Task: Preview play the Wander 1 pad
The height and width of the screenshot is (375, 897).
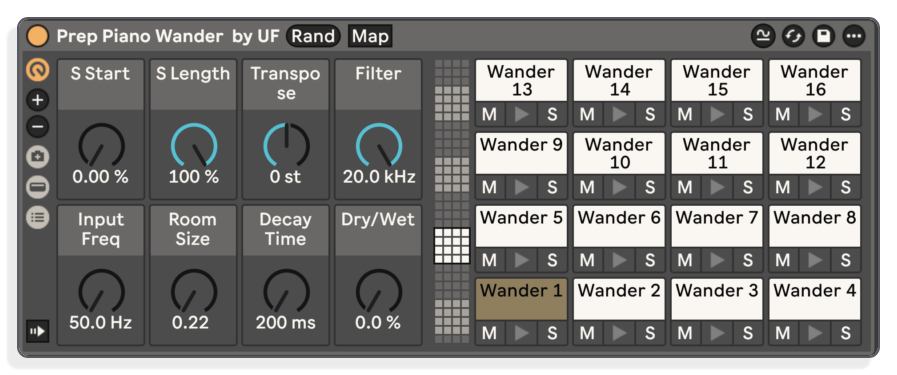Action: coord(521,333)
